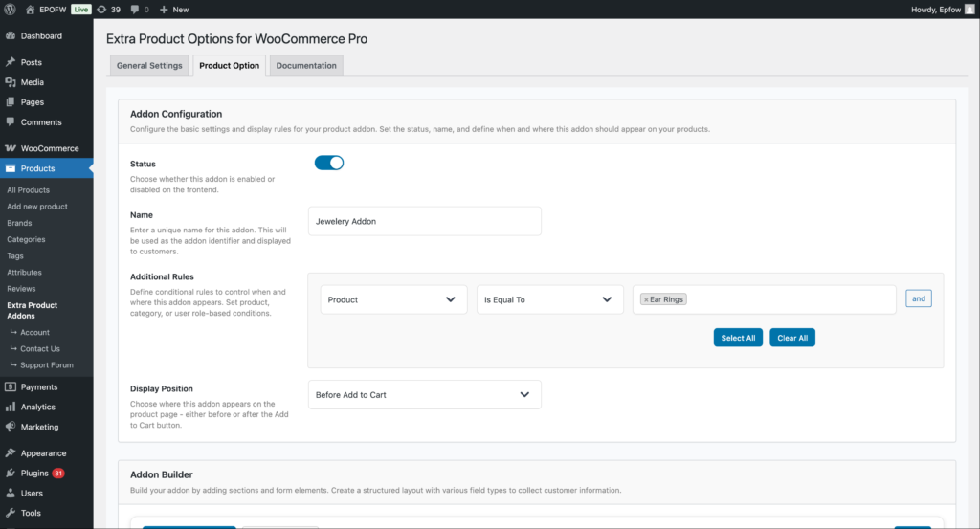The height and width of the screenshot is (529, 980).
Task: Remove the Ear Rings tag
Action: 646,299
